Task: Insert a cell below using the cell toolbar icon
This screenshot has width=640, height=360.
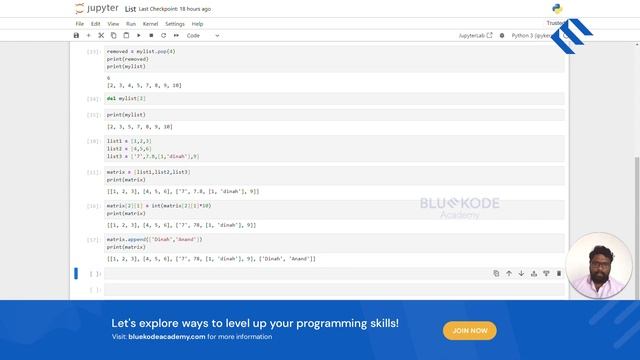Action: pos(546,273)
